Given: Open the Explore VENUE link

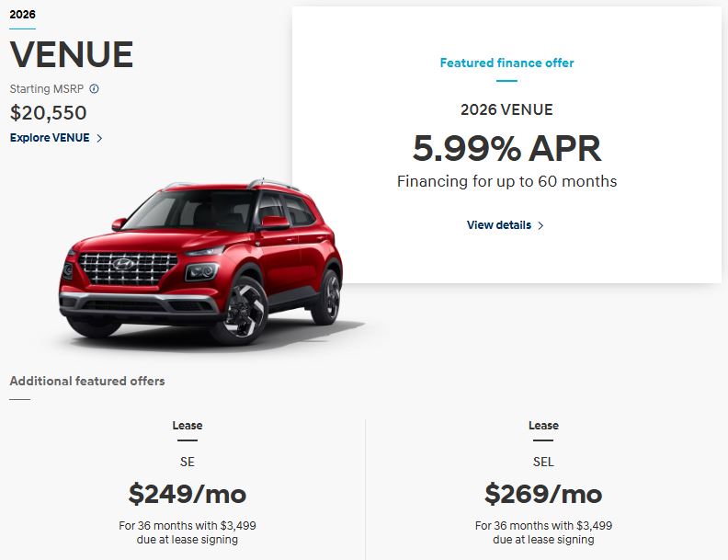Looking at the screenshot, I should (x=50, y=138).
